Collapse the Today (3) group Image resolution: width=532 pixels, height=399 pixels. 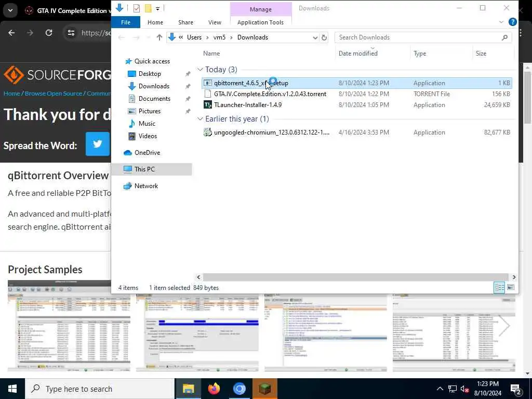pyautogui.click(x=200, y=70)
